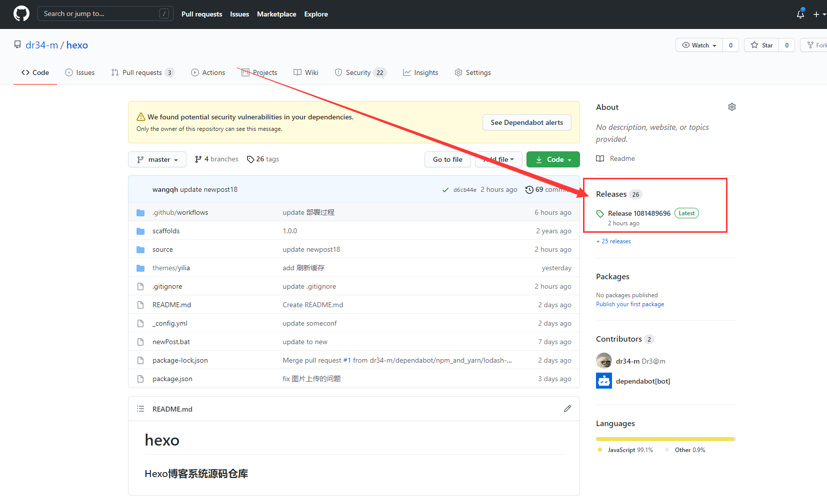Click the Go to file button
The image size is (827, 504).
point(447,159)
